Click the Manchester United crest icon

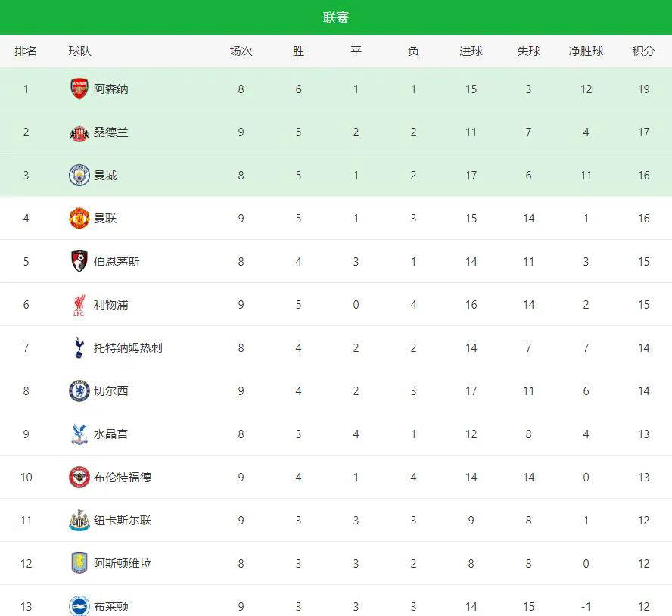tap(79, 219)
